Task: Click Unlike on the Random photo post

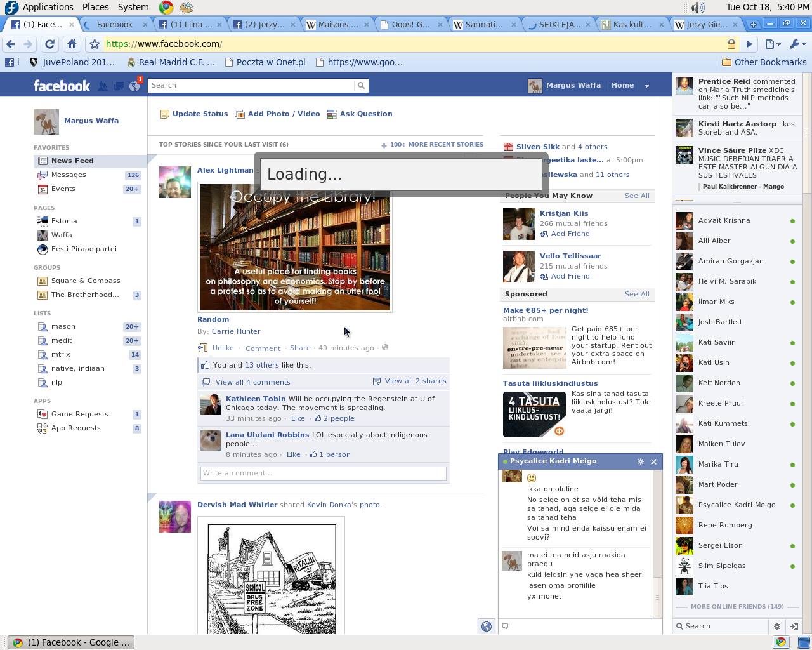Action: (223, 348)
